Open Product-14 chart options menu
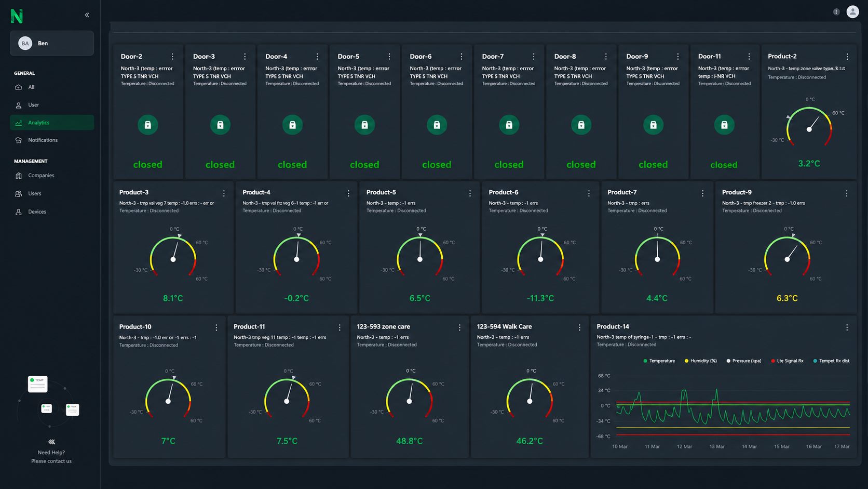Image resolution: width=868 pixels, height=489 pixels. click(x=847, y=328)
